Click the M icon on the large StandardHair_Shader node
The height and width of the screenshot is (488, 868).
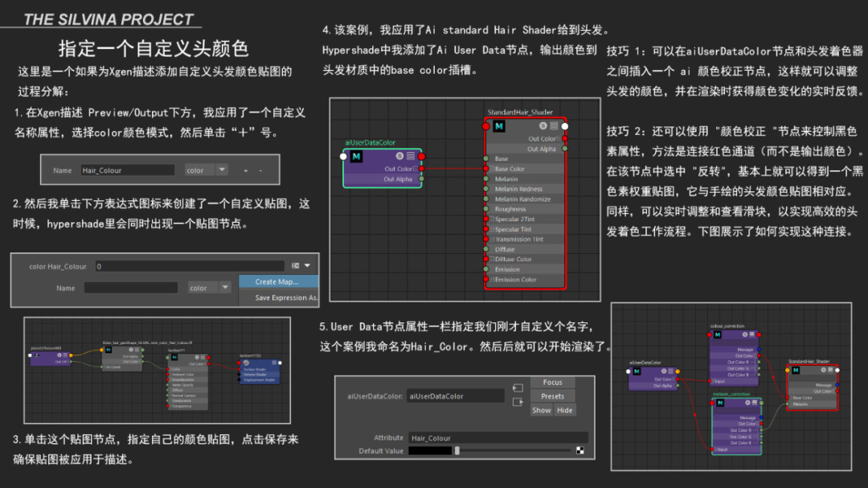pos(499,126)
